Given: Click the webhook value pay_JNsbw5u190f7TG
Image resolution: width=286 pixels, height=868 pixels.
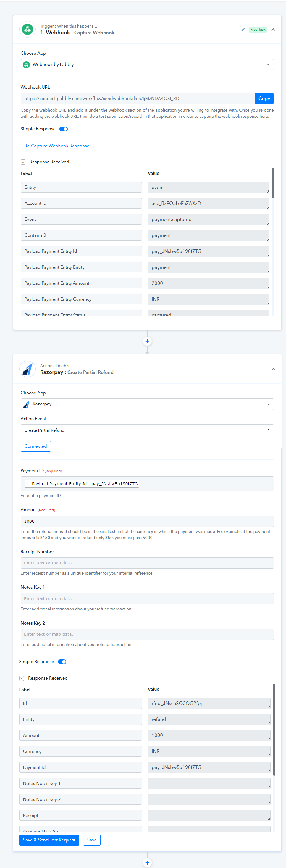Looking at the screenshot, I should pos(209,251).
